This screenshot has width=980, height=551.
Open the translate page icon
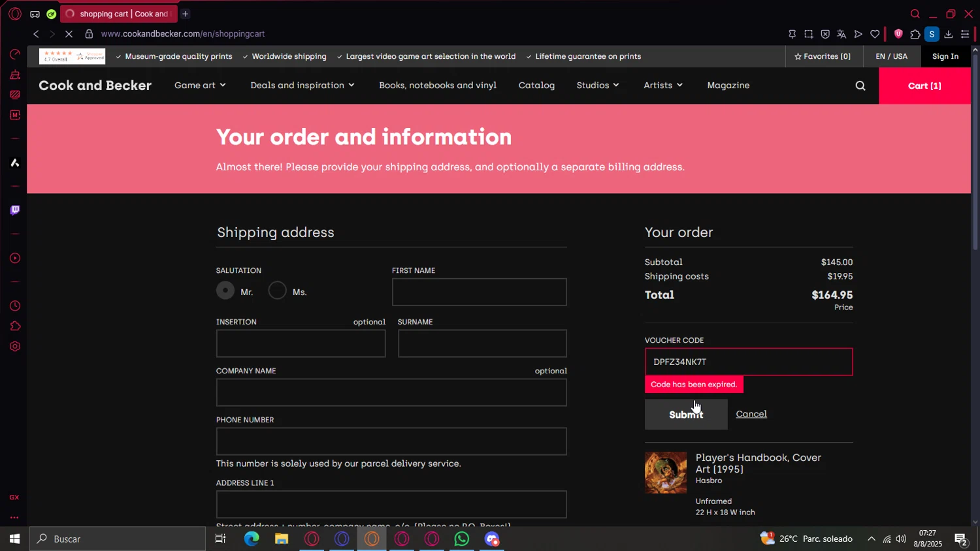[841, 34]
